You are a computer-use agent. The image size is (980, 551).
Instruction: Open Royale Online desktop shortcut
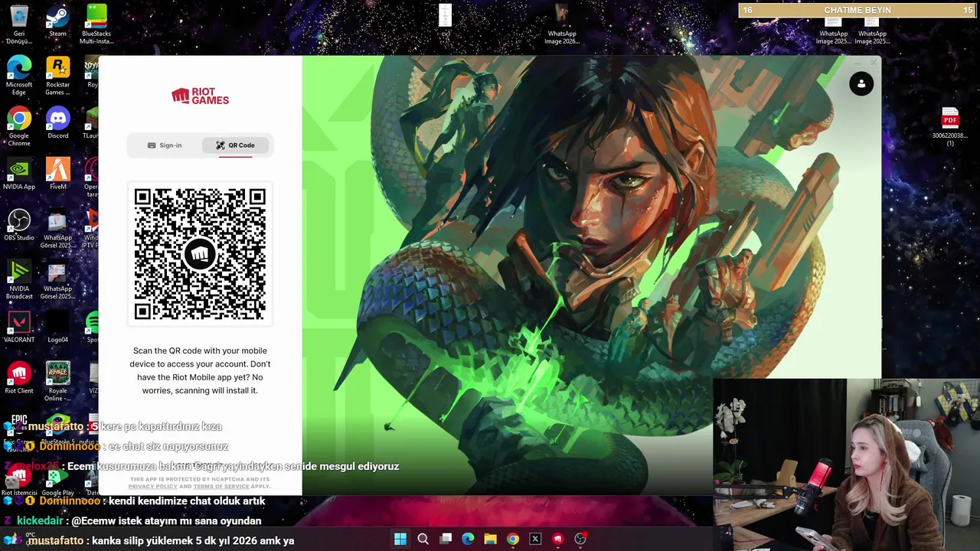pyautogui.click(x=57, y=382)
